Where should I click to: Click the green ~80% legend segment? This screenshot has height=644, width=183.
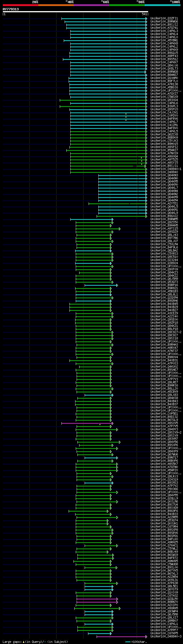pos(127,5)
